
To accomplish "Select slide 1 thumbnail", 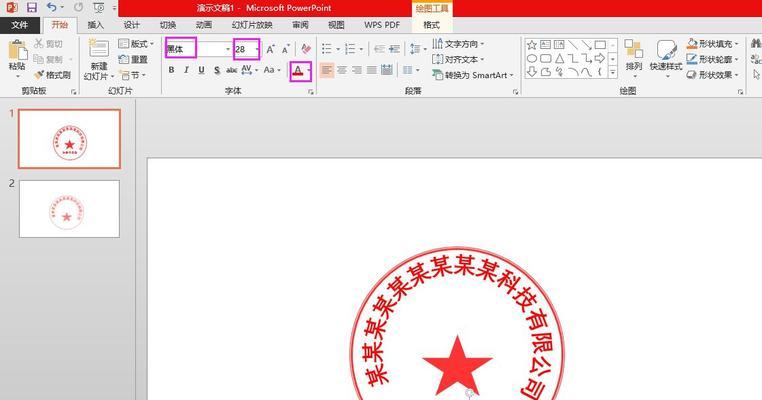I will (x=69, y=139).
